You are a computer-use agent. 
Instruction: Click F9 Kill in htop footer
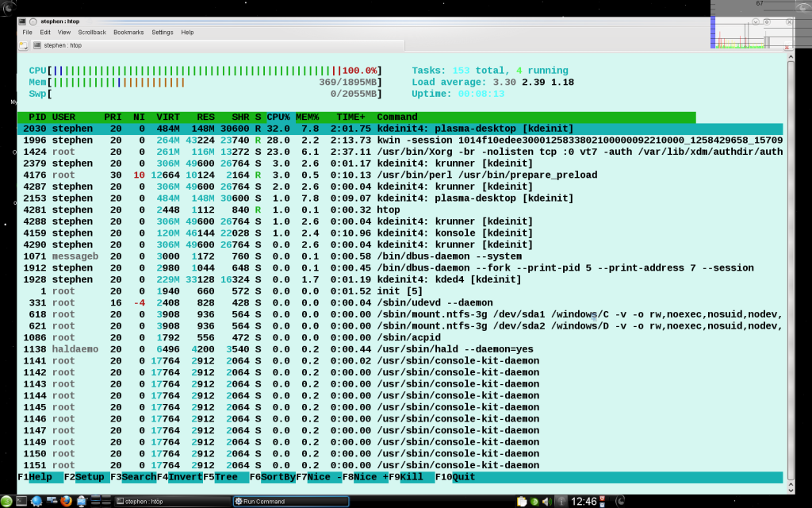click(412, 477)
